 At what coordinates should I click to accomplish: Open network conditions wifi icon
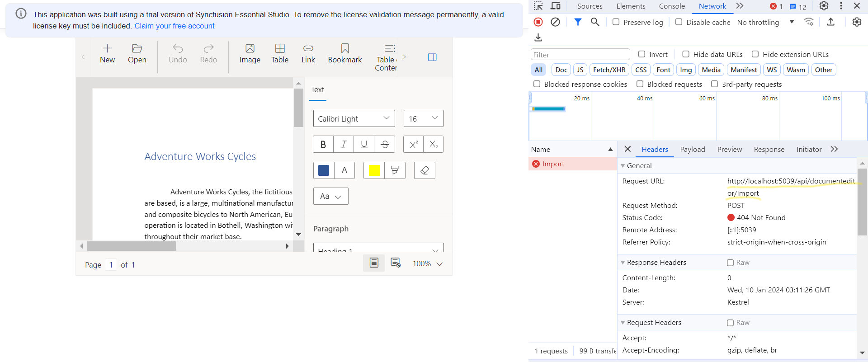tap(809, 22)
